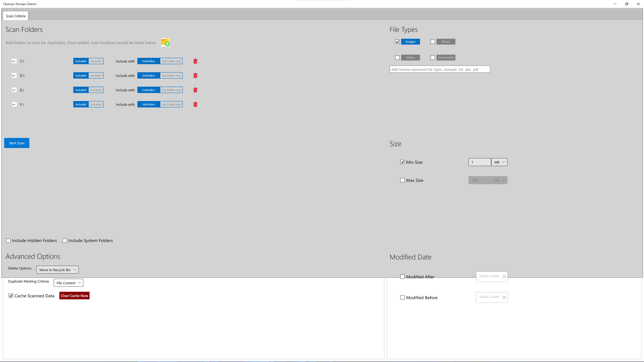The height and width of the screenshot is (362, 644).
Task: Click the add folder icon
Action: click(x=165, y=42)
